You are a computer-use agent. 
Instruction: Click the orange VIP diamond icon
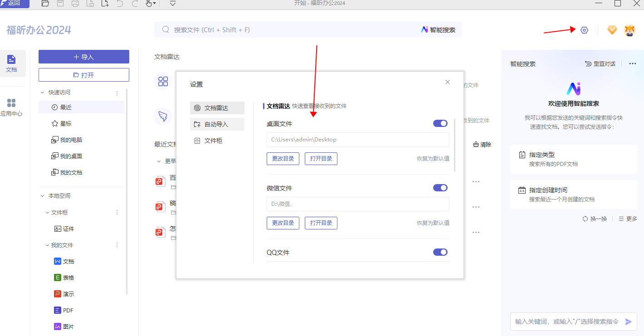(612, 30)
